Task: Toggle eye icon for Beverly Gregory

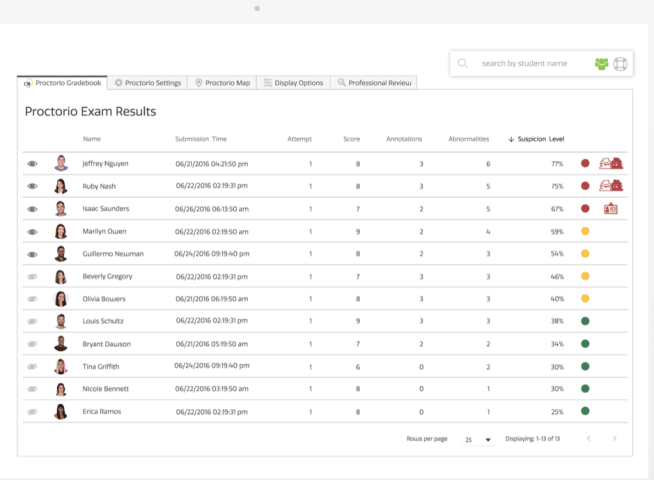Action: [x=32, y=276]
